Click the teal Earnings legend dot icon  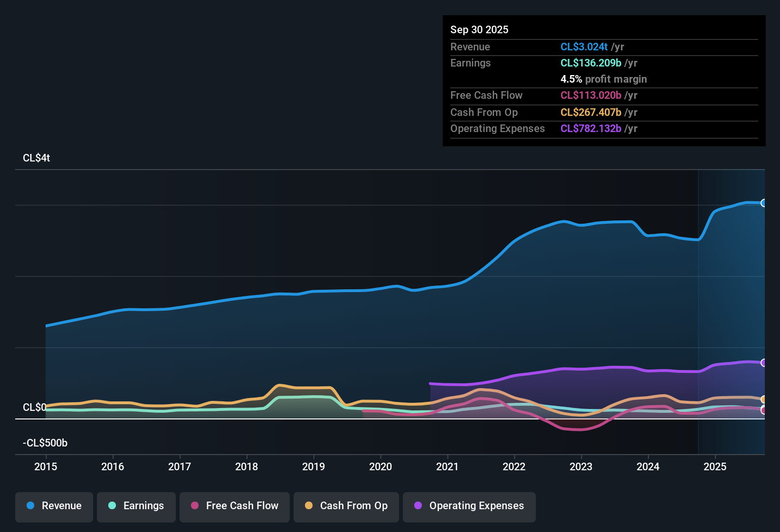(112, 506)
